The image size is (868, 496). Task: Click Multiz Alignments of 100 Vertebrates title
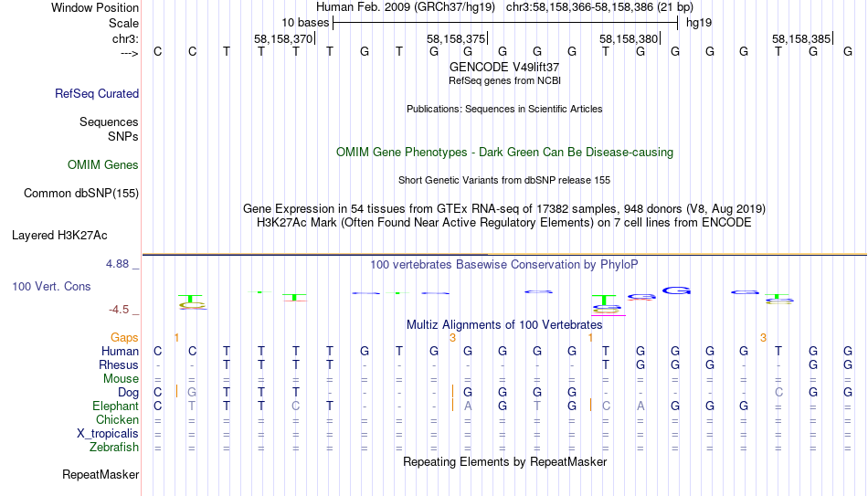click(504, 325)
